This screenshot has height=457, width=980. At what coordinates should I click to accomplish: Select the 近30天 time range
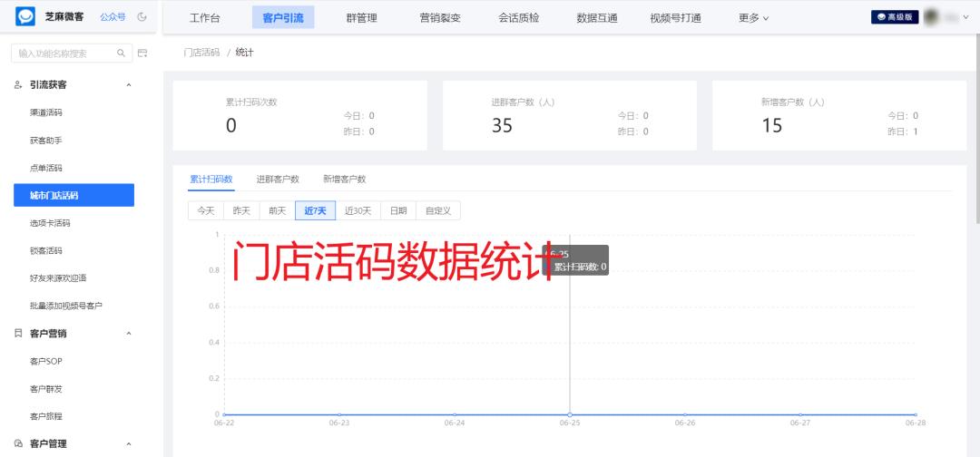(x=358, y=210)
